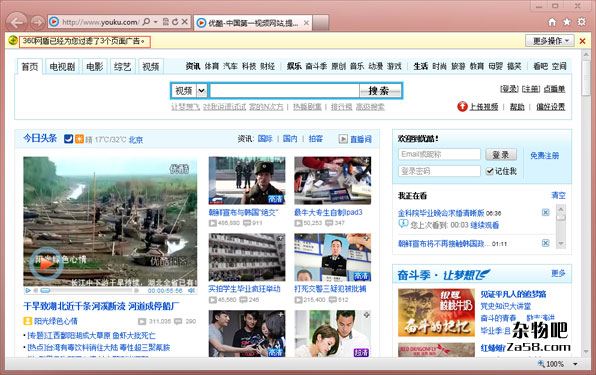Viewport: 596px width, 375px height.
Task: Click the Email或昵称 login field
Action: (439, 154)
